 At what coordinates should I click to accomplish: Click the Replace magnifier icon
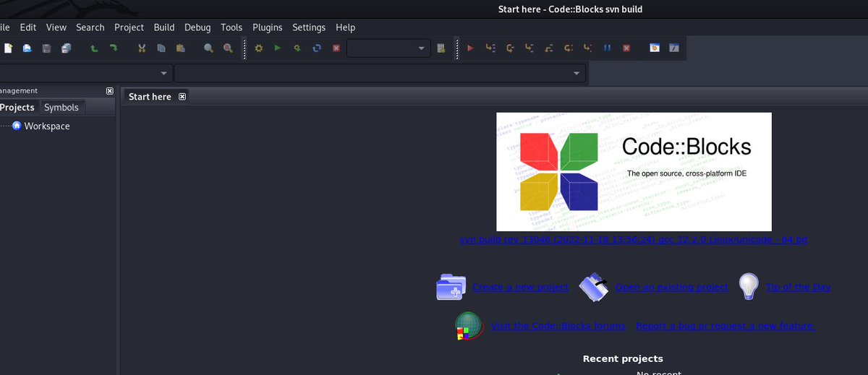point(228,48)
